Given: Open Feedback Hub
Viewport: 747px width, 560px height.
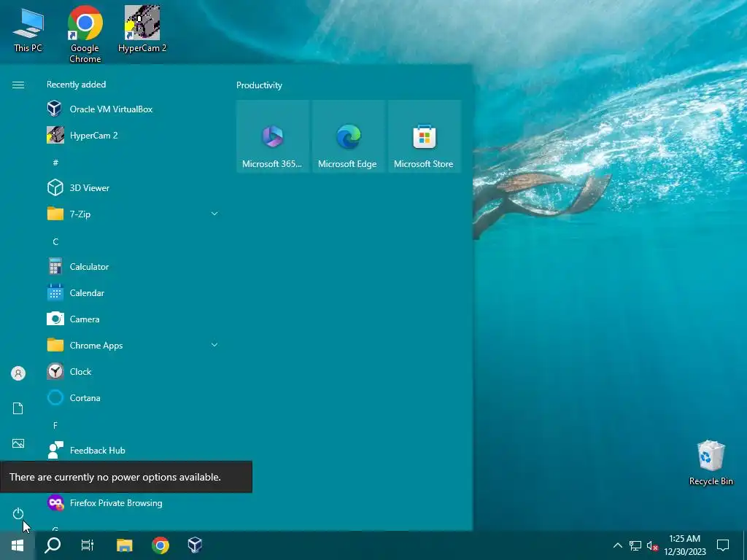Looking at the screenshot, I should point(133,450).
